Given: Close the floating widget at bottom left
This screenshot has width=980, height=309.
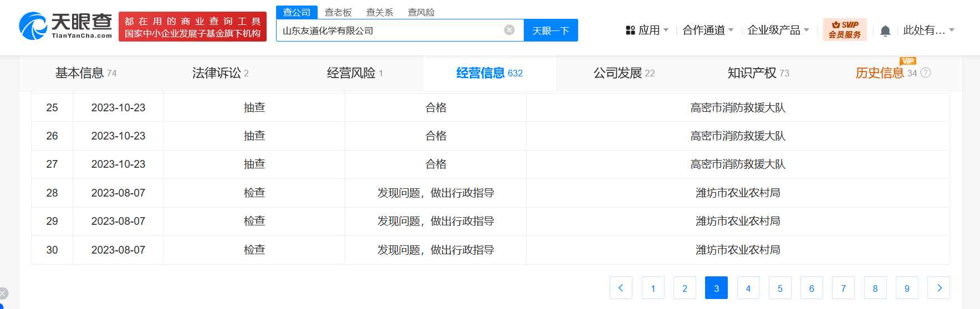Looking at the screenshot, I should click(3, 293).
